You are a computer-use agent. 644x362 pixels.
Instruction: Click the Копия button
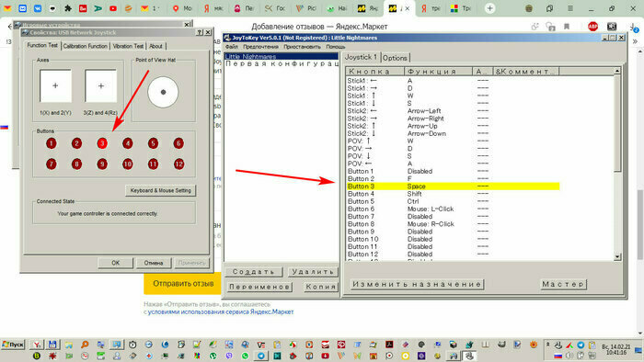[x=320, y=287]
